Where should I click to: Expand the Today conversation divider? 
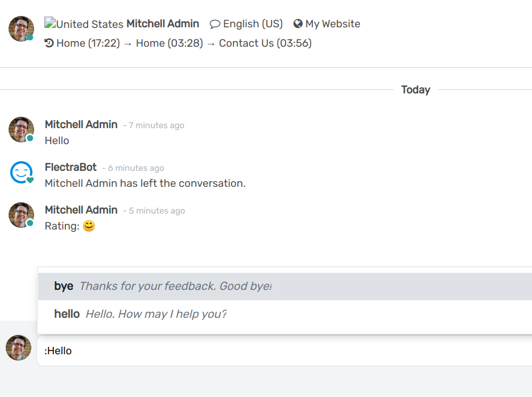click(415, 89)
